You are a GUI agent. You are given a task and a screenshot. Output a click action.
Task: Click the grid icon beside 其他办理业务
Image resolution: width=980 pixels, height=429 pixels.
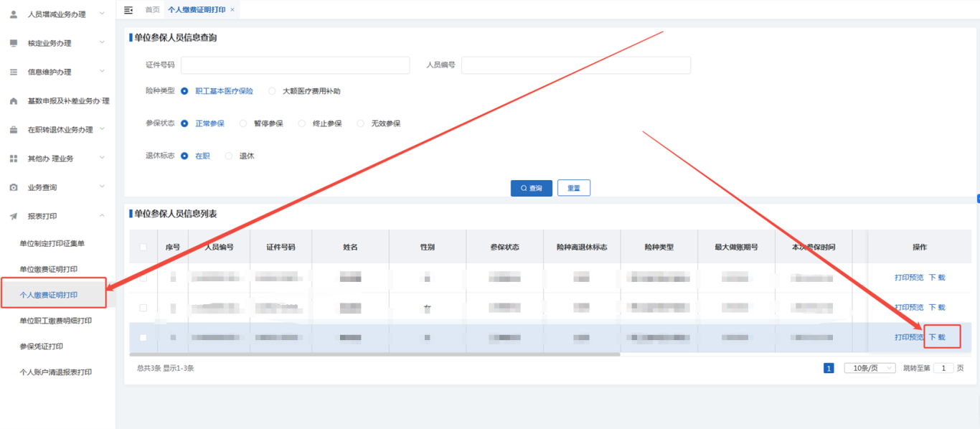click(14, 159)
